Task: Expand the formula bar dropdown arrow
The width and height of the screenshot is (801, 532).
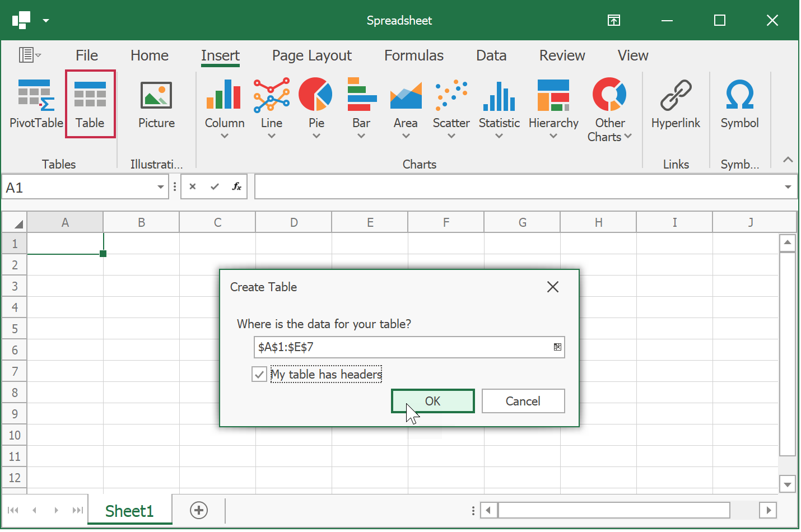Action: tap(788, 187)
